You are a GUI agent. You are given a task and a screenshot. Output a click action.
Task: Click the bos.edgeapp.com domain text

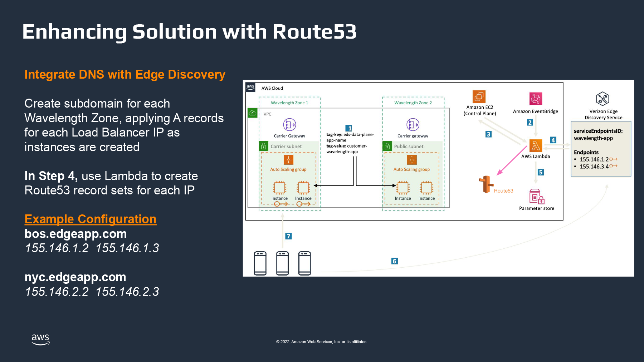pyautogui.click(x=75, y=234)
